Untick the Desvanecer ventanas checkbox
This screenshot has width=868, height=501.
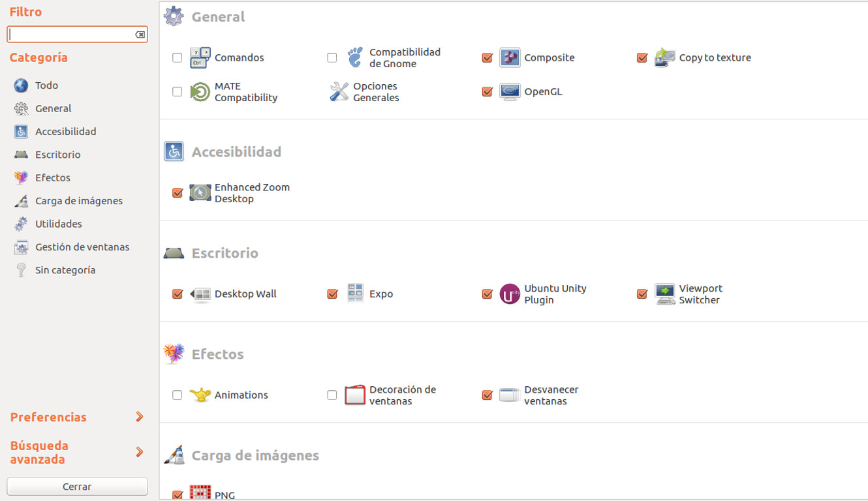487,395
